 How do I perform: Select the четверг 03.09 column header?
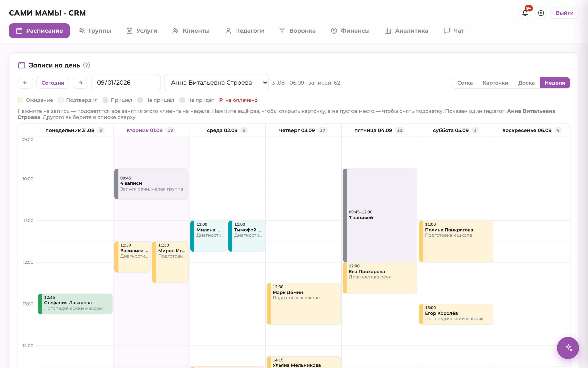303,130
